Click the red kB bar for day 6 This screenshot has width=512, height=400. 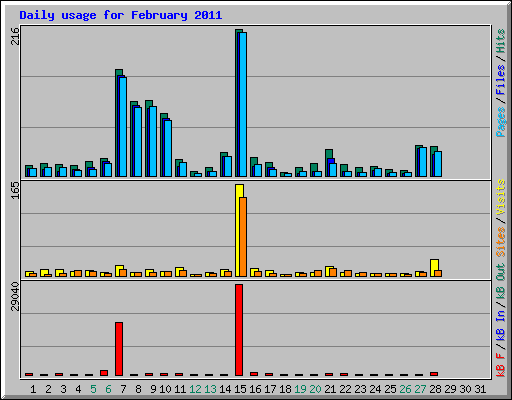pyautogui.click(x=104, y=373)
